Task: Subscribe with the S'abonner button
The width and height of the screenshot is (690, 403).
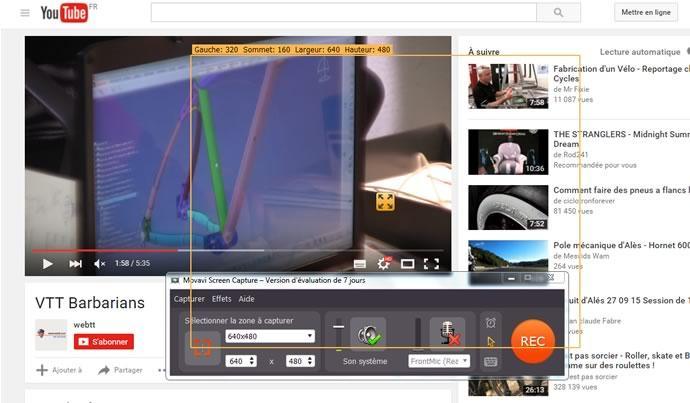Action: 104,341
